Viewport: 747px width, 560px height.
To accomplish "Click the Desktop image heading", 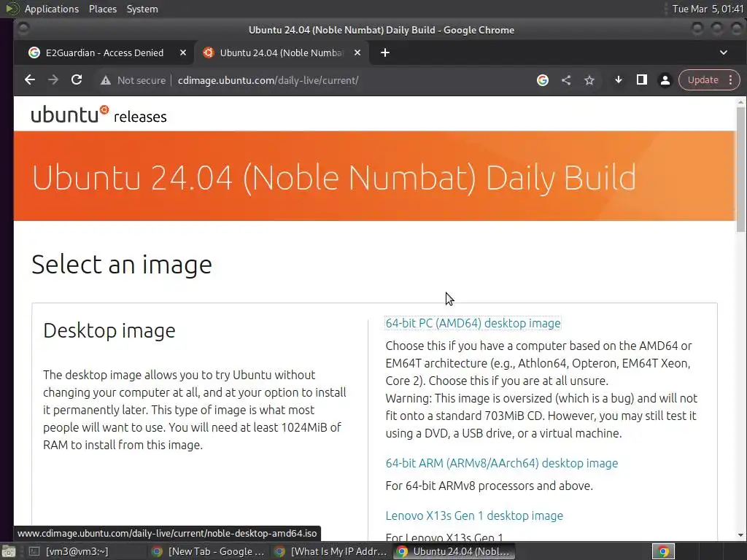I will point(109,330).
